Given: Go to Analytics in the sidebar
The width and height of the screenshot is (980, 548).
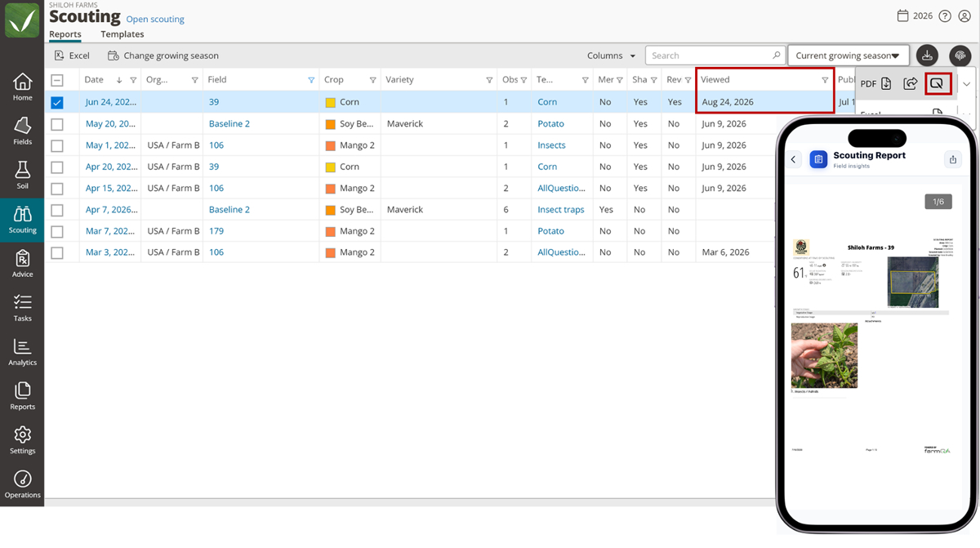Looking at the screenshot, I should coord(22,351).
